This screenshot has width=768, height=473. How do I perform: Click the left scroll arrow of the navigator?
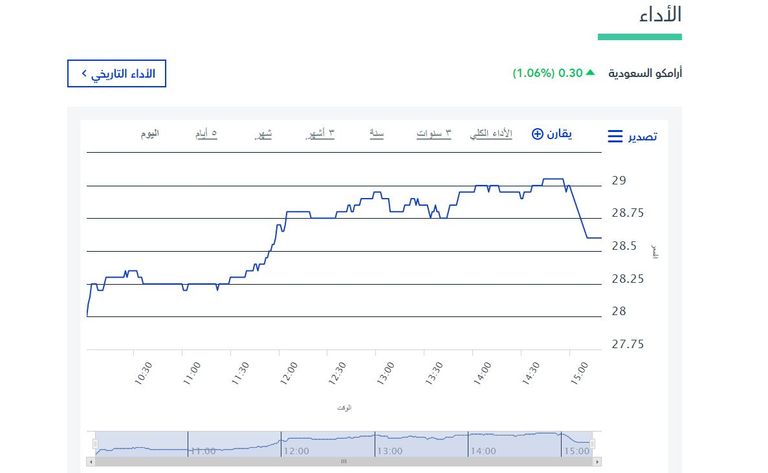92,462
